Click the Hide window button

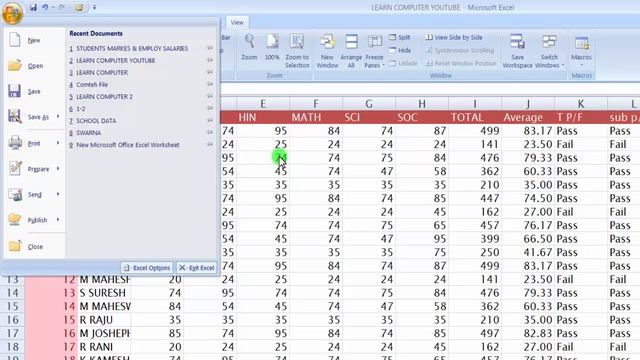(x=400, y=51)
